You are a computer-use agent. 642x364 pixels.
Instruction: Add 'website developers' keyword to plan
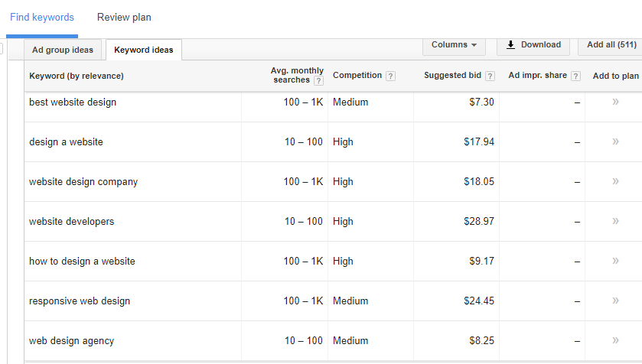pyautogui.click(x=615, y=221)
